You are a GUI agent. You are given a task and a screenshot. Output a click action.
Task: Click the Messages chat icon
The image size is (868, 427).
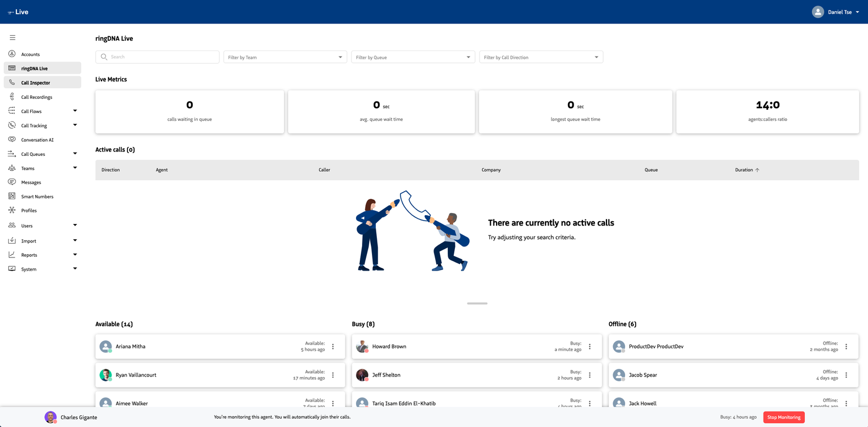(x=12, y=182)
